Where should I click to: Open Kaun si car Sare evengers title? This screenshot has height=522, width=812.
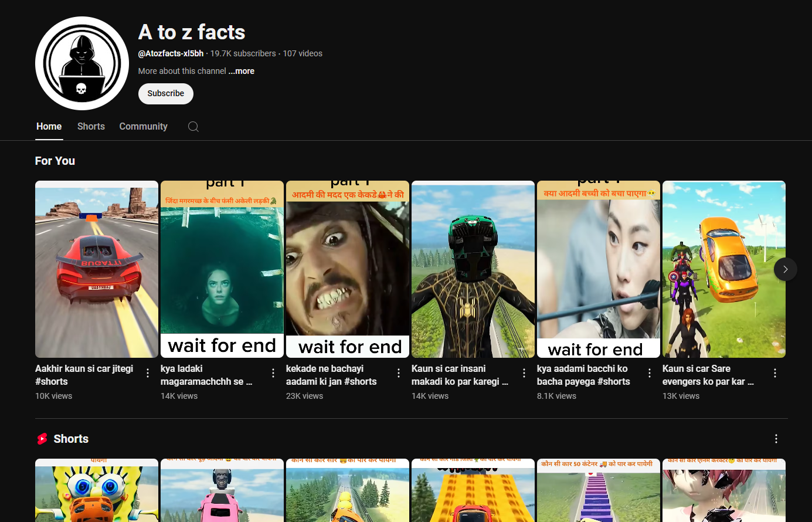(x=708, y=375)
